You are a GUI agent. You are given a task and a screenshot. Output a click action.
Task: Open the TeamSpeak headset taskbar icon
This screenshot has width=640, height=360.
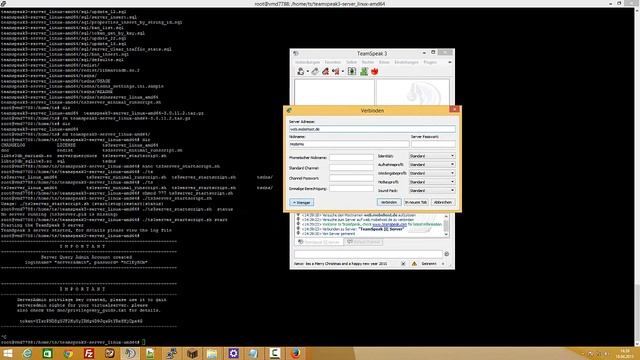tap(130, 353)
